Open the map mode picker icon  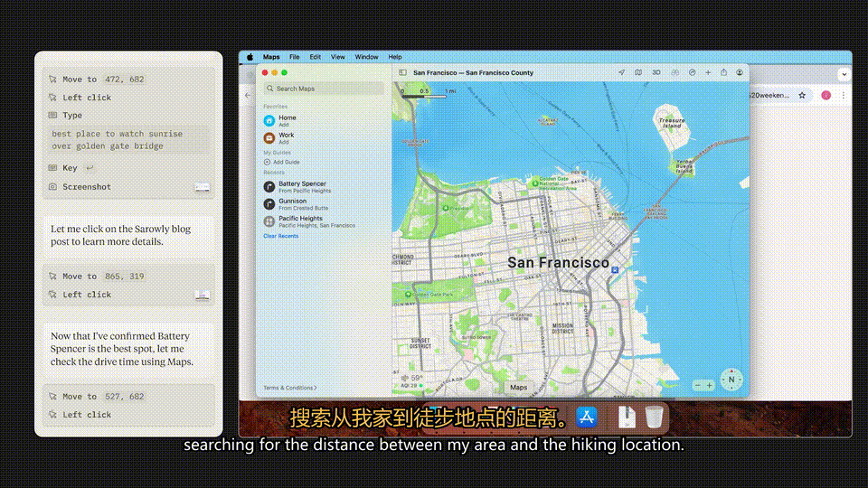point(638,72)
